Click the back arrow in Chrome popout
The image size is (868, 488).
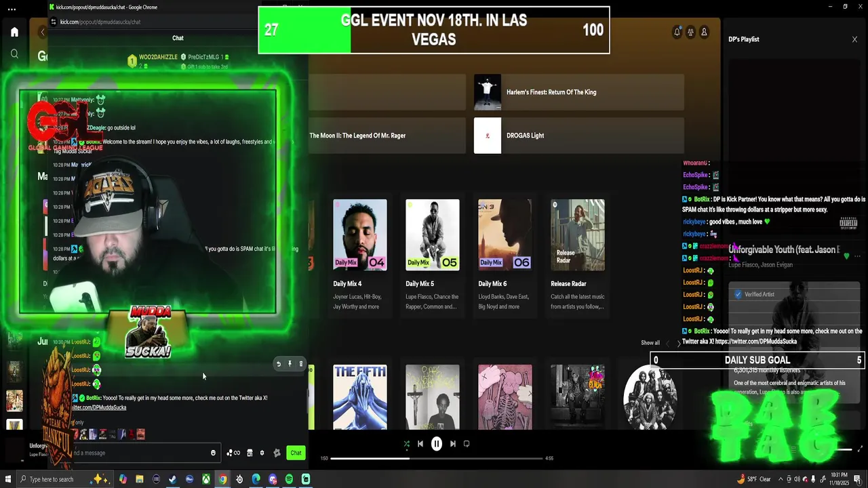[43, 33]
